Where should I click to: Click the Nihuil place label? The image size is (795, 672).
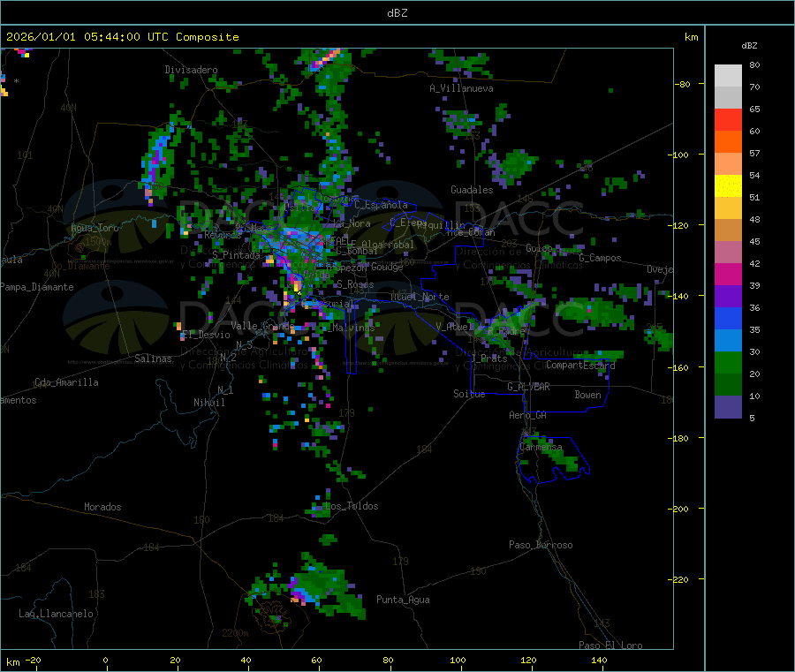pos(209,403)
